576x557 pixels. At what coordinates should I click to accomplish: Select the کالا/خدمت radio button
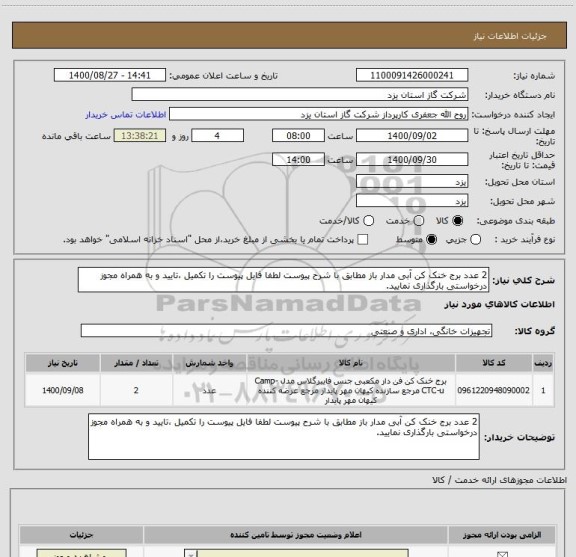coord(368,220)
